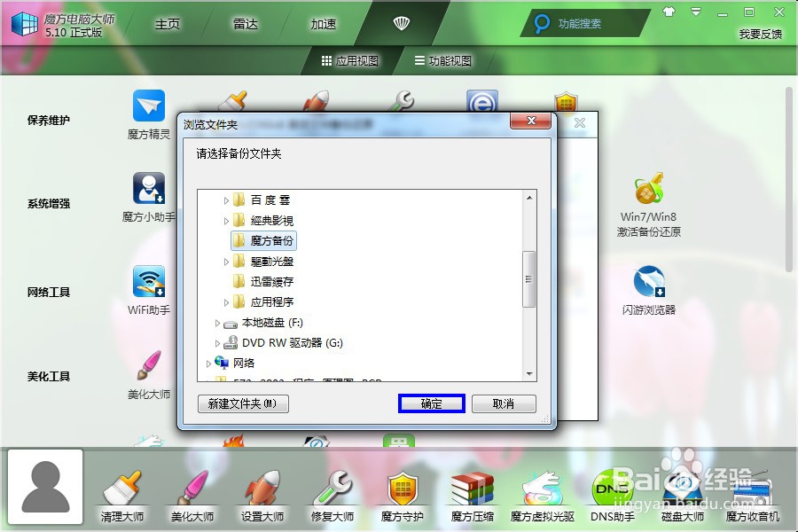This screenshot has height=532, width=798.
Task: Open 清理大师 in bottom dock
Action: 122,489
